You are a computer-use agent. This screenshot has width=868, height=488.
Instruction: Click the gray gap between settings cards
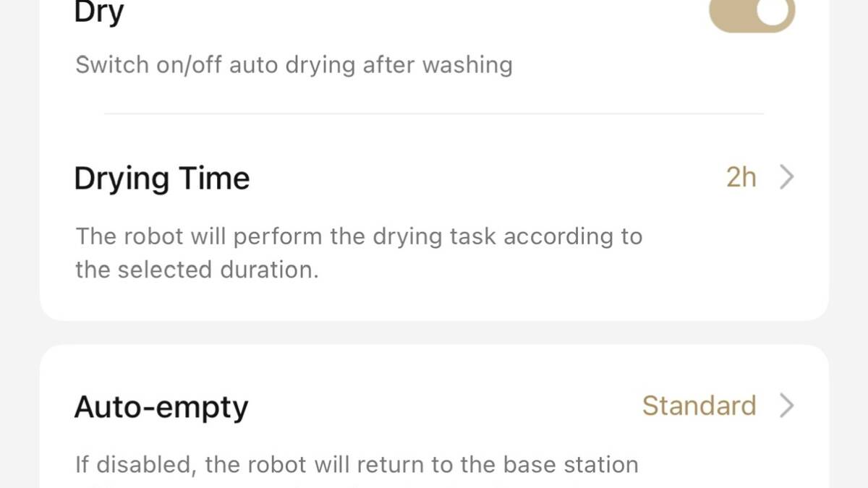coord(434,333)
